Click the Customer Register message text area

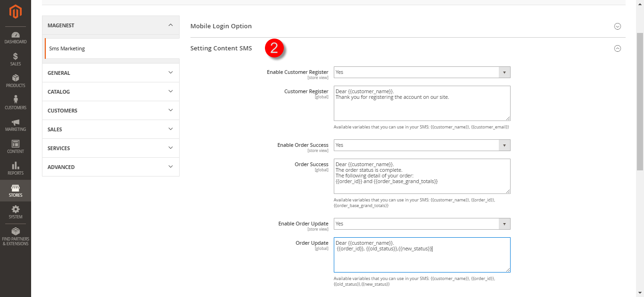tap(421, 106)
